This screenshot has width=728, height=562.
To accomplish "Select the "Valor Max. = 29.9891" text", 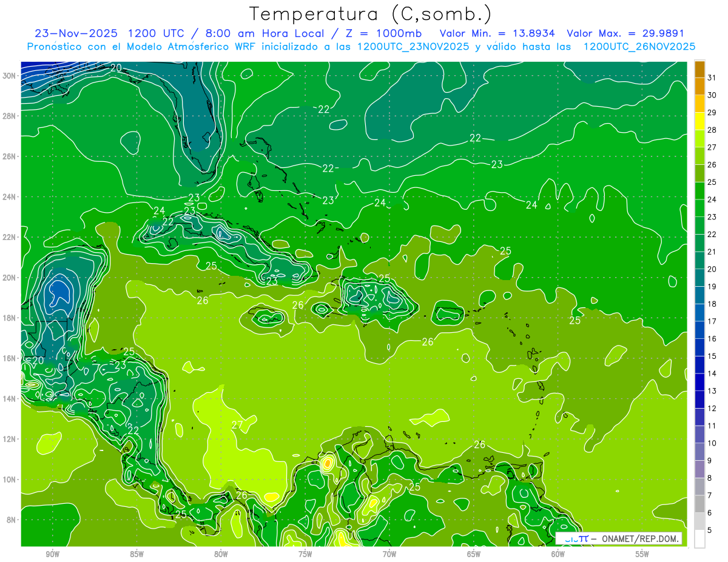I will click(625, 33).
